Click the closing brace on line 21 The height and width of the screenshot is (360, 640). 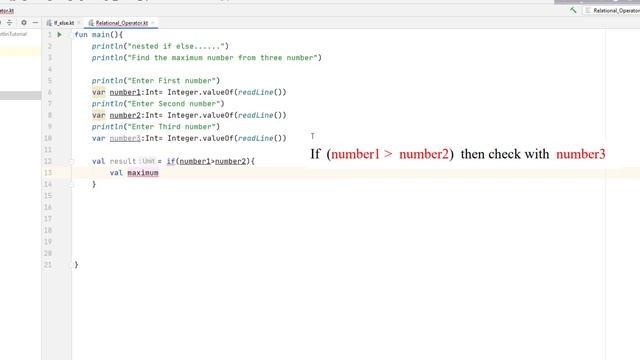point(76,265)
